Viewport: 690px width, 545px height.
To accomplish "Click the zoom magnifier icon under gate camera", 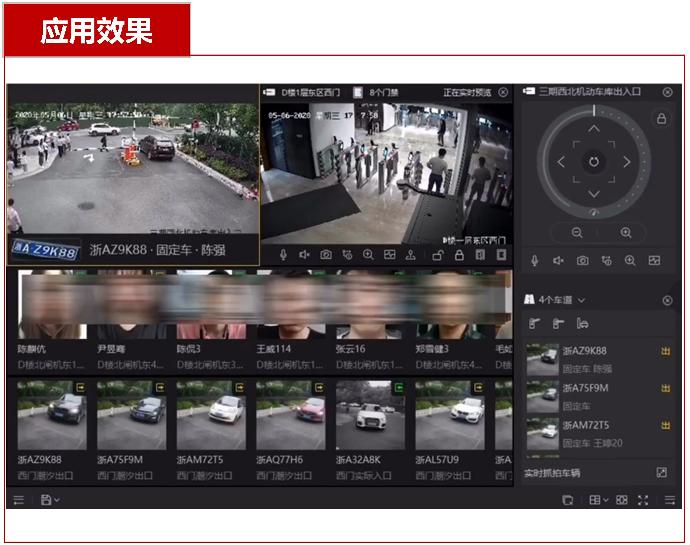I will coord(368,255).
